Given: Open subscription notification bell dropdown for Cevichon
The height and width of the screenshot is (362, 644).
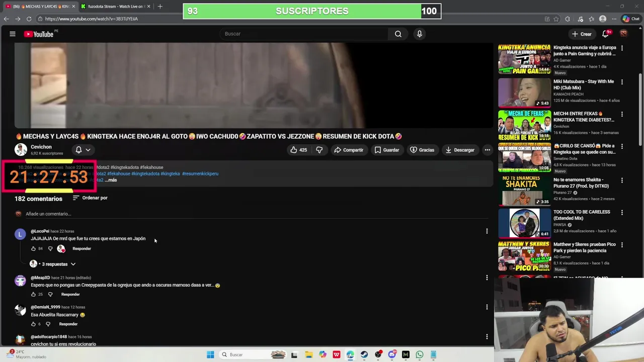Looking at the screenshot, I should tap(83, 150).
